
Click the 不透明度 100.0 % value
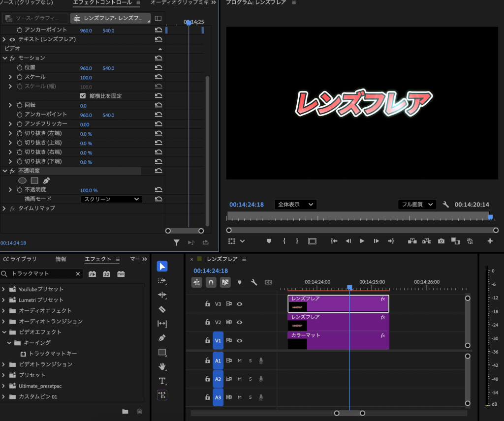(89, 190)
